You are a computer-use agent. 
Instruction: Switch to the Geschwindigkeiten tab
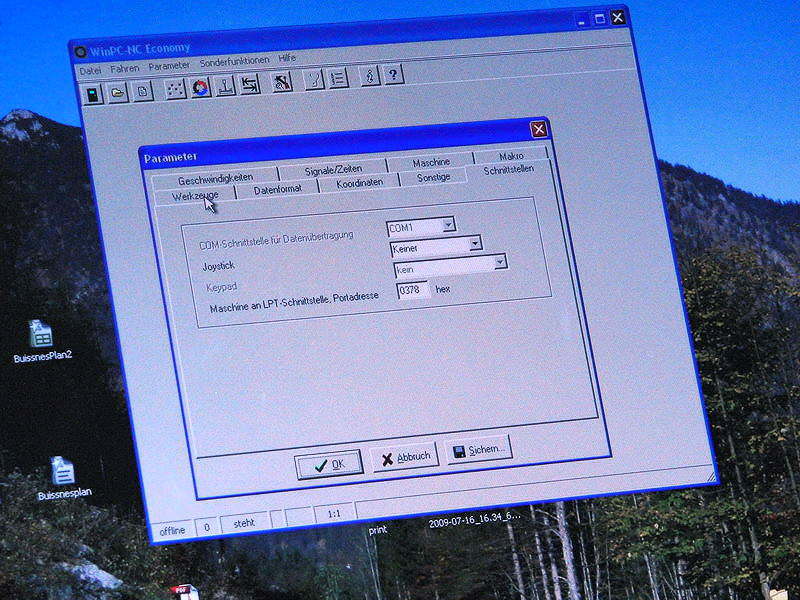[x=215, y=179]
